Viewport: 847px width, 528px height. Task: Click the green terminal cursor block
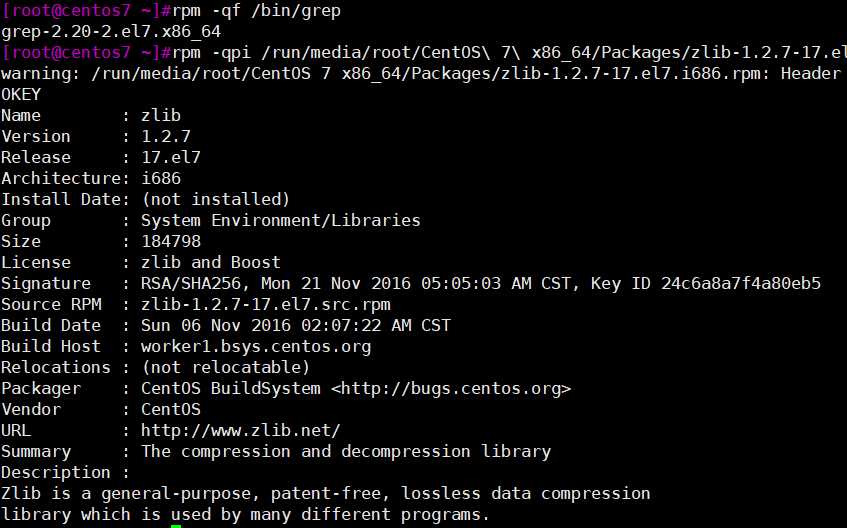(176, 526)
